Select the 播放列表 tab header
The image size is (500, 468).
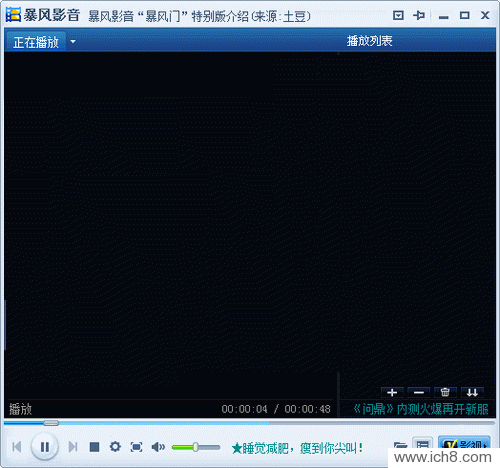[369, 41]
